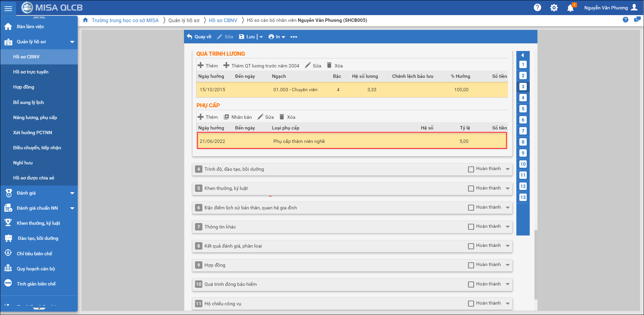
Task: Click the three-dots more options icon
Action: pyautogui.click(x=294, y=37)
